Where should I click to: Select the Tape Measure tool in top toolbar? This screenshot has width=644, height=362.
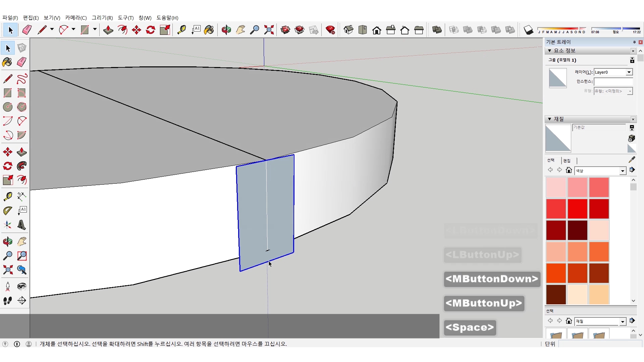click(x=181, y=30)
